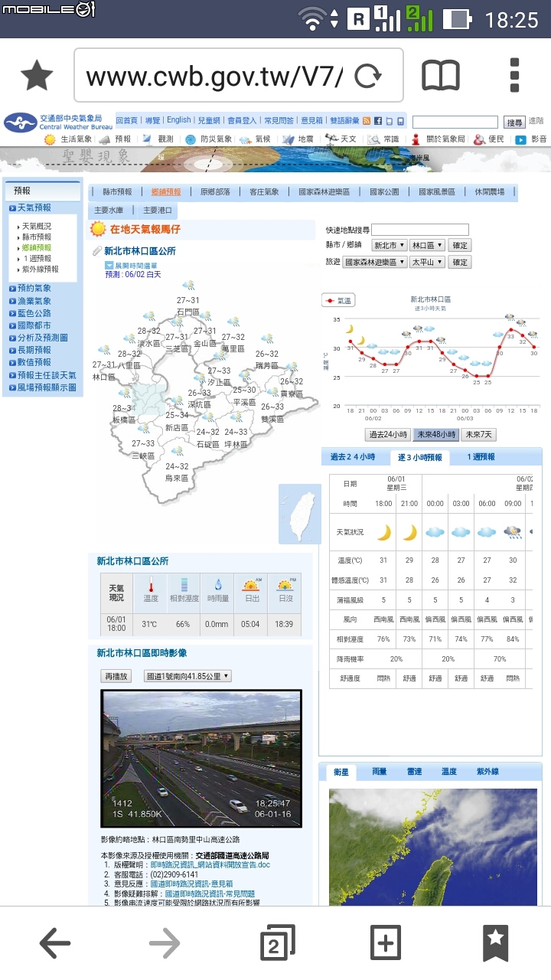Tap the browser address bar URL
The height and width of the screenshot is (980, 551).
214,75
